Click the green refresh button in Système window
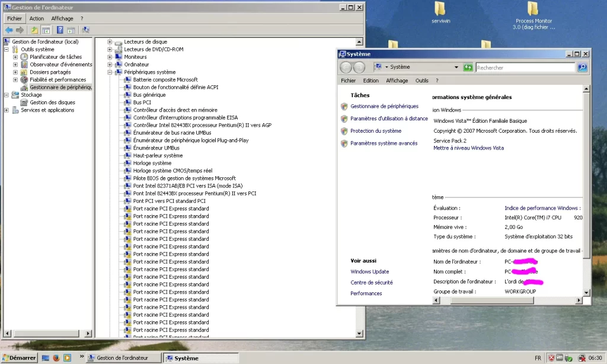Viewport: 607px width, 364px height. [x=468, y=68]
